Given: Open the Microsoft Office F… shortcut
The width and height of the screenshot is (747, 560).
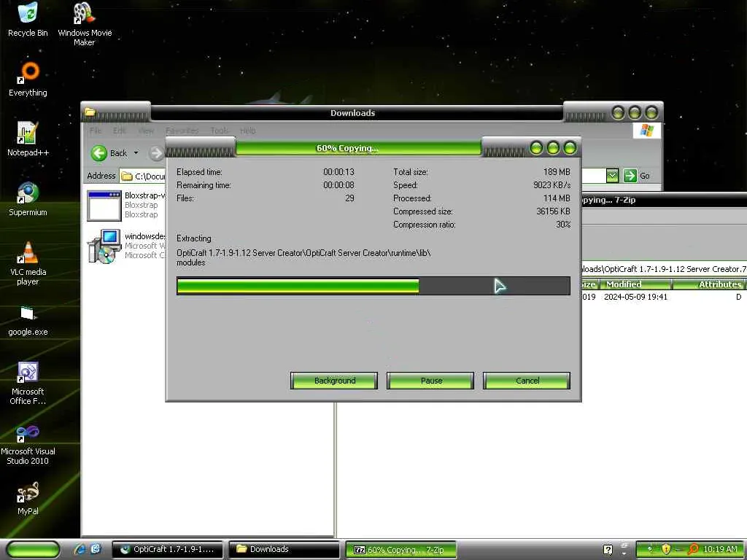Looking at the screenshot, I should point(28,384).
